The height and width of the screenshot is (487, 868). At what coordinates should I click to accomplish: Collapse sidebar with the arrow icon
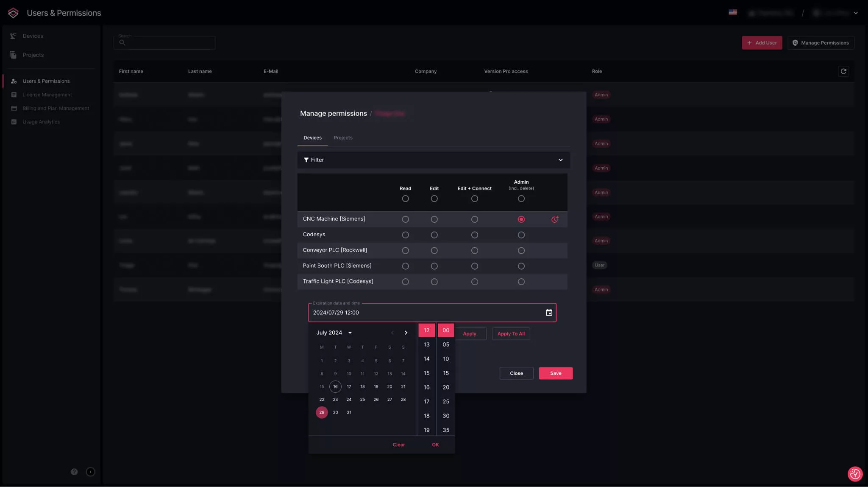coord(90,472)
